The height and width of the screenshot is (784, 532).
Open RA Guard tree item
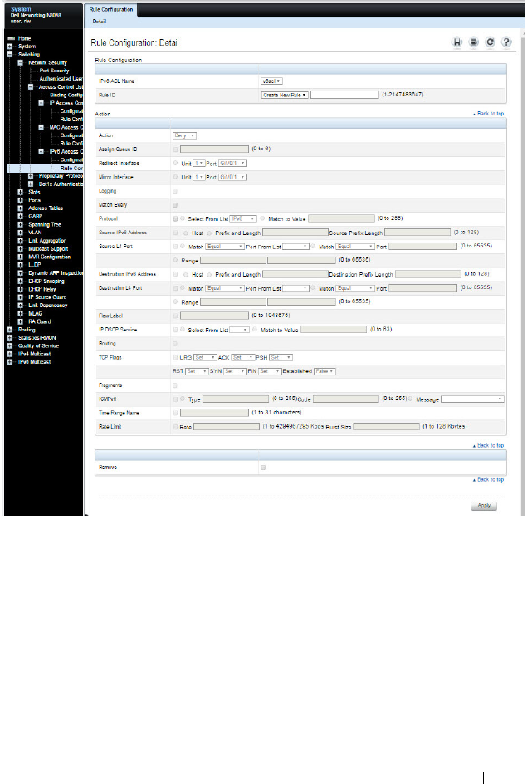tap(39, 321)
